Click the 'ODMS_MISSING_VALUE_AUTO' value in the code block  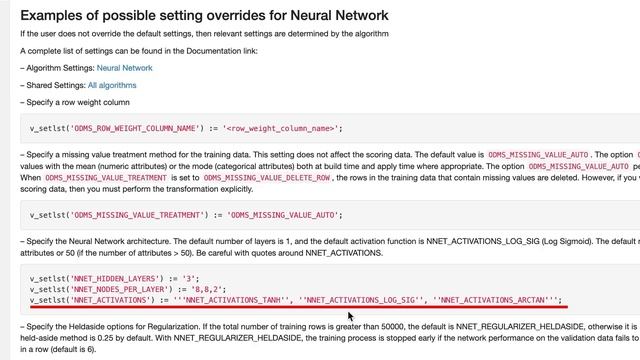284,215
